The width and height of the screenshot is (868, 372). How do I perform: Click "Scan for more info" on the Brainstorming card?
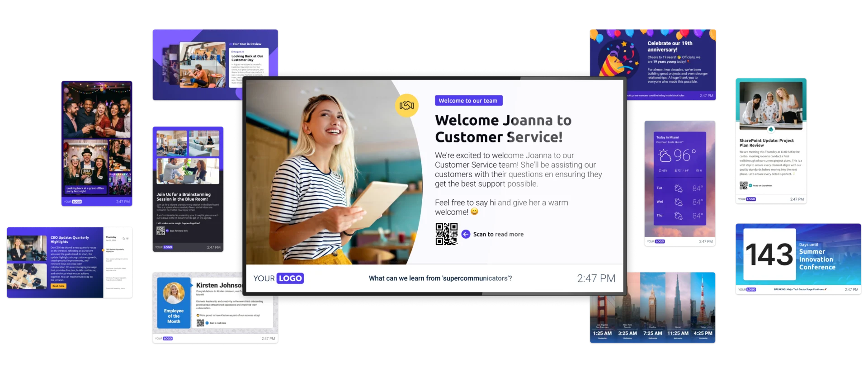pyautogui.click(x=179, y=231)
